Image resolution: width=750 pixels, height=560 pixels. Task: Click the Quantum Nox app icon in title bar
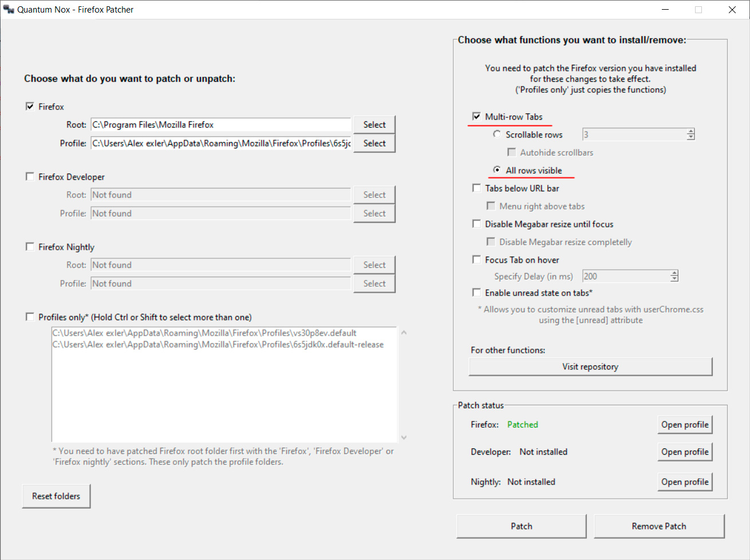pyautogui.click(x=9, y=10)
